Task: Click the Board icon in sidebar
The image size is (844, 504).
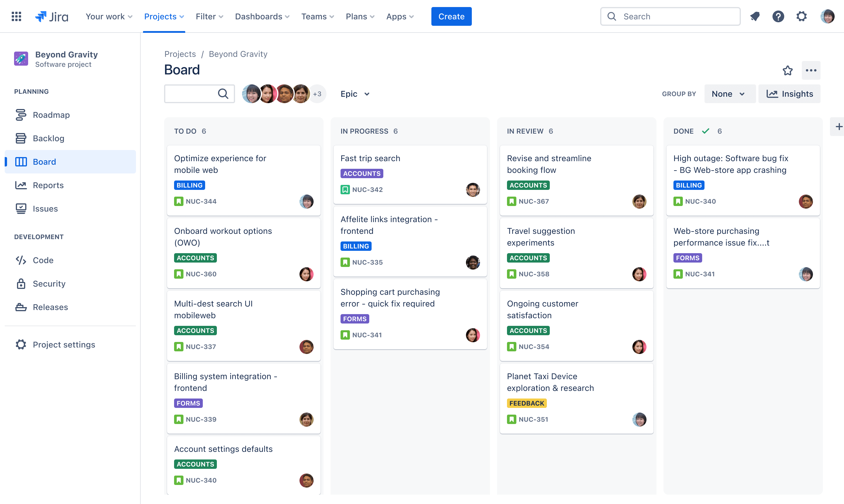Action: (x=22, y=161)
